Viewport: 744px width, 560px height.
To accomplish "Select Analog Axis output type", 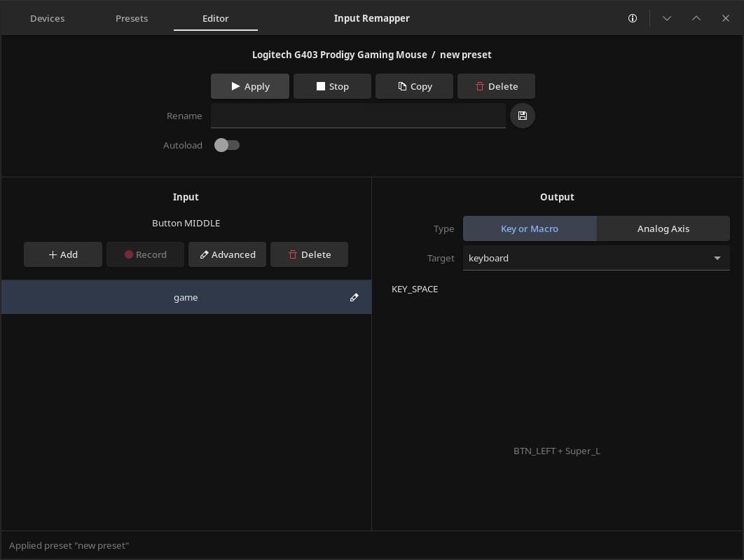I will click(663, 228).
